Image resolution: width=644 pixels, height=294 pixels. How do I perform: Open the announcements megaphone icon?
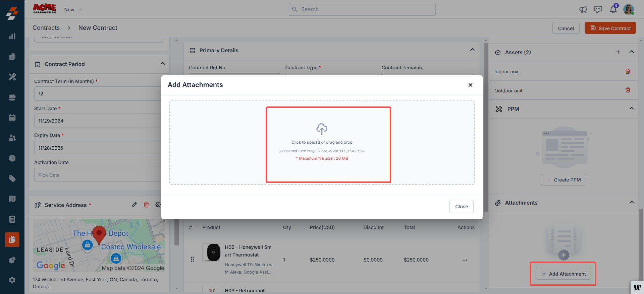[583, 9]
